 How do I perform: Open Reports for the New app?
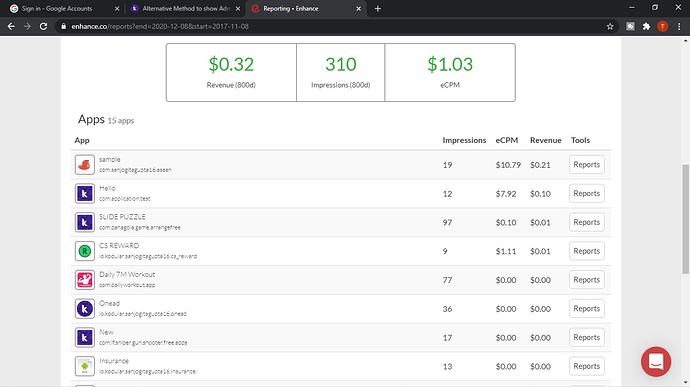coord(587,337)
